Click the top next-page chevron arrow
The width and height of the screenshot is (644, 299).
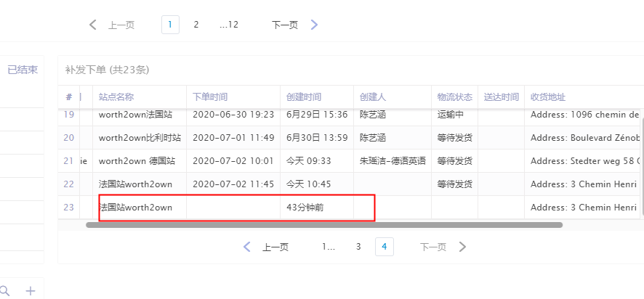[314, 25]
